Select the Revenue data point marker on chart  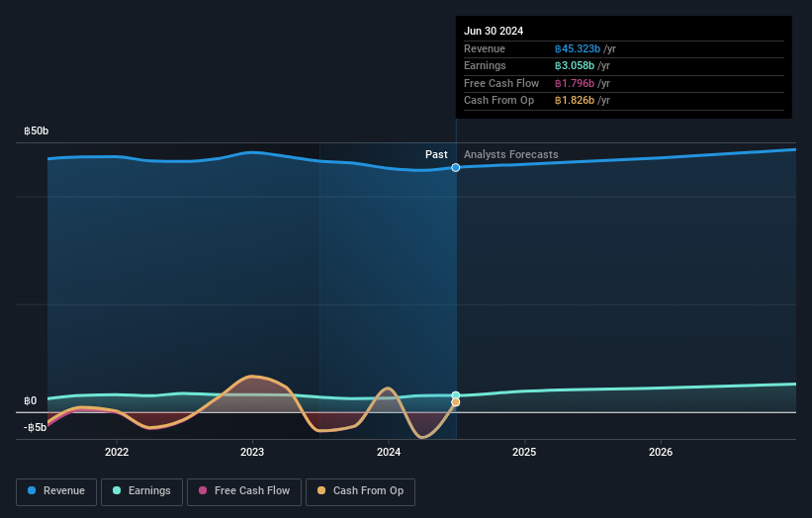[x=456, y=168]
